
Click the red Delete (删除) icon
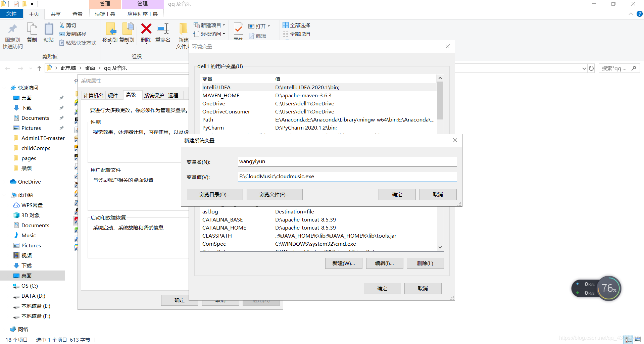coord(146,29)
